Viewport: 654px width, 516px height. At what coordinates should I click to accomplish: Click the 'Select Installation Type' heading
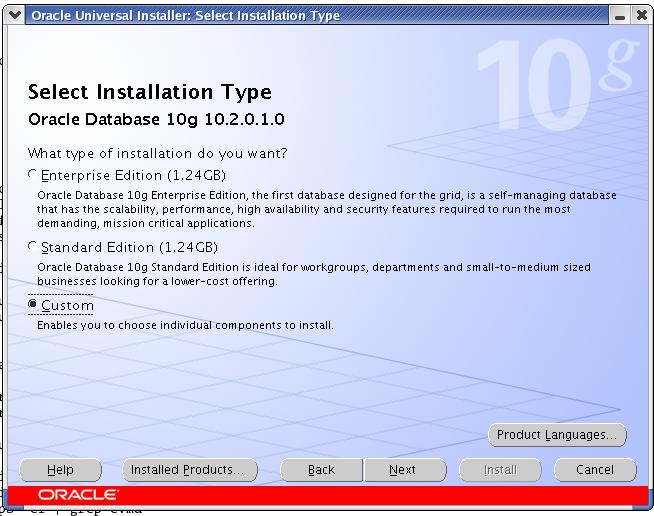pyautogui.click(x=149, y=92)
